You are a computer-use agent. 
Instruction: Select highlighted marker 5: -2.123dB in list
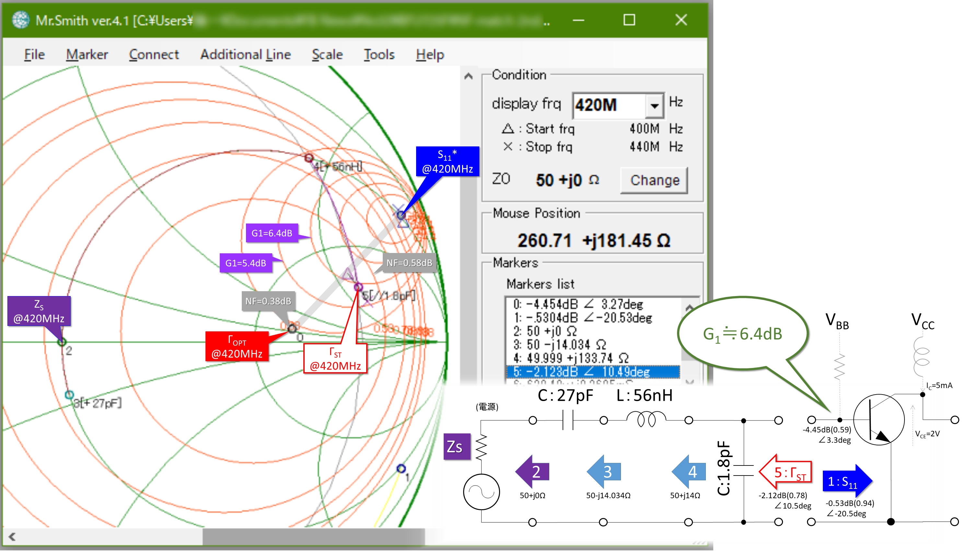coord(593,372)
